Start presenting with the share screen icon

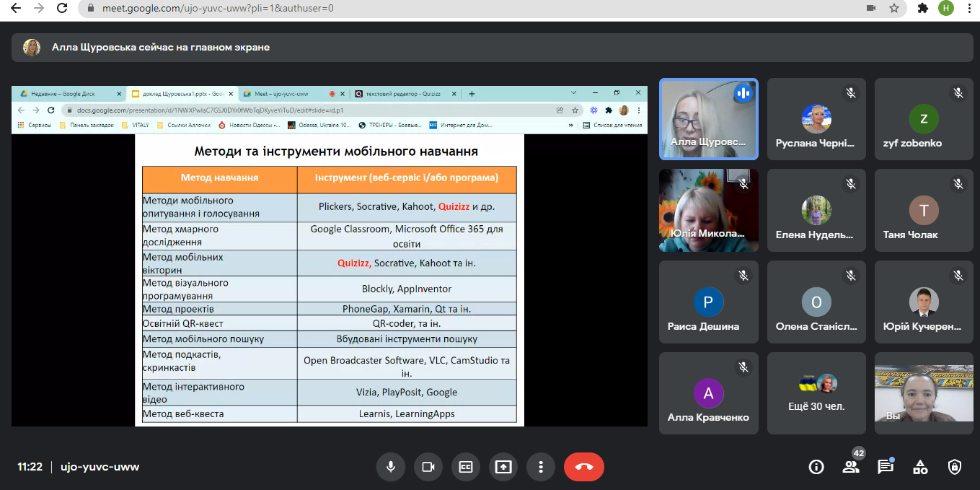click(x=503, y=467)
